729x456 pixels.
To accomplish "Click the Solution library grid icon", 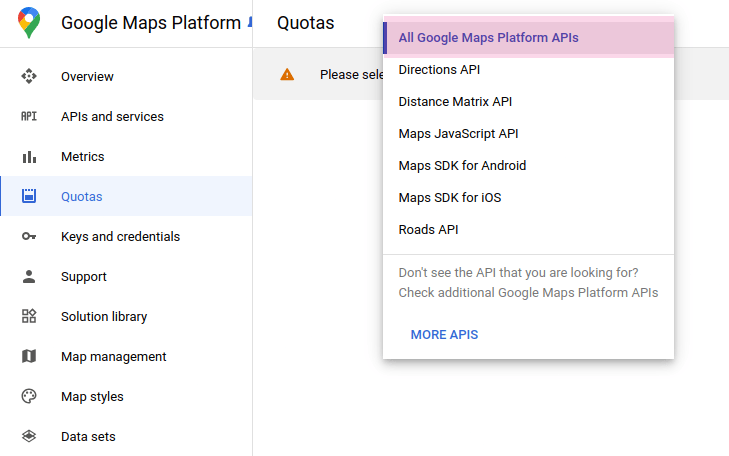I will (29, 316).
